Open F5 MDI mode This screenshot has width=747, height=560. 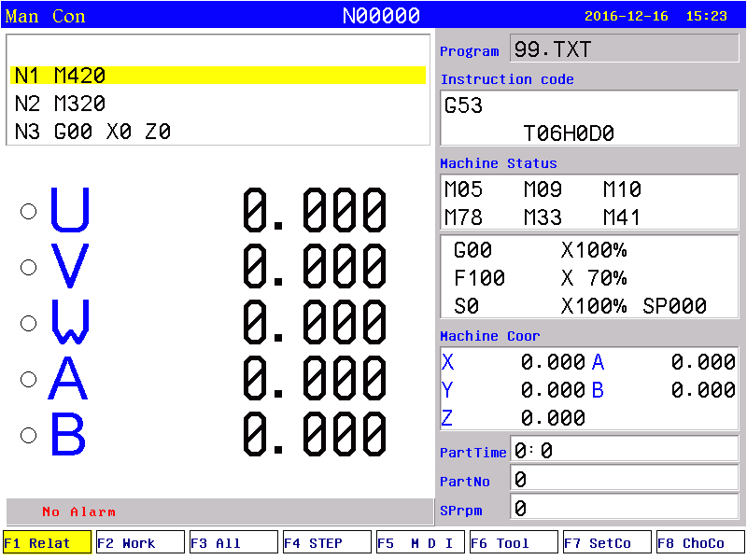[x=420, y=542]
